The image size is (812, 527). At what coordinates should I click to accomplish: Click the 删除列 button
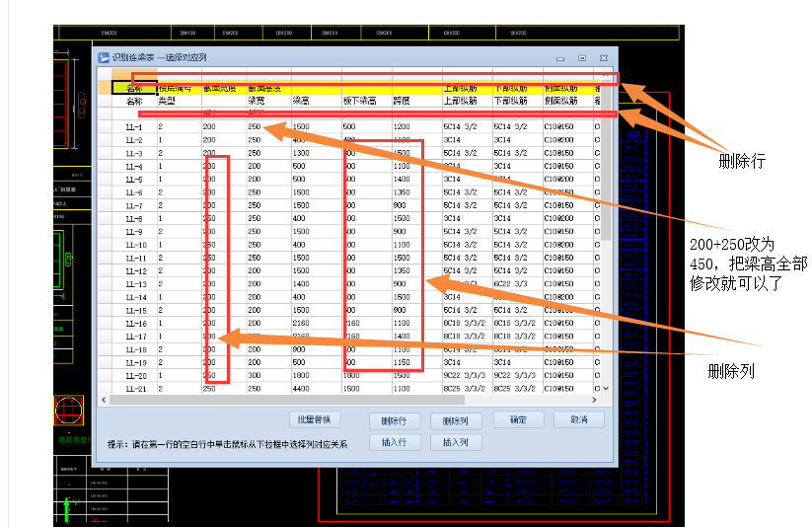point(456,421)
